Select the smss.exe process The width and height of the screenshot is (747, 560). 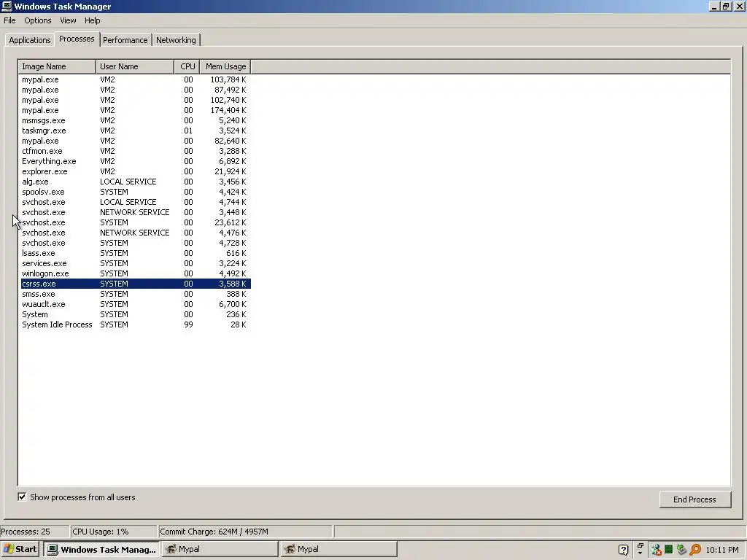[x=135, y=294]
